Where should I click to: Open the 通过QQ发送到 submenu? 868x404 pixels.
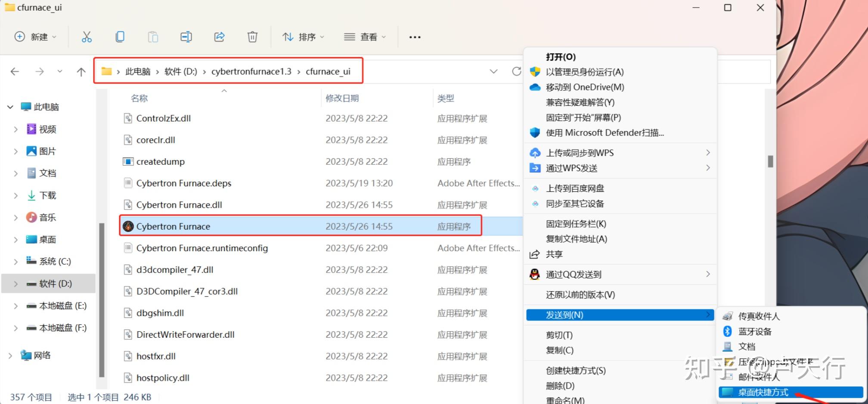pos(620,274)
